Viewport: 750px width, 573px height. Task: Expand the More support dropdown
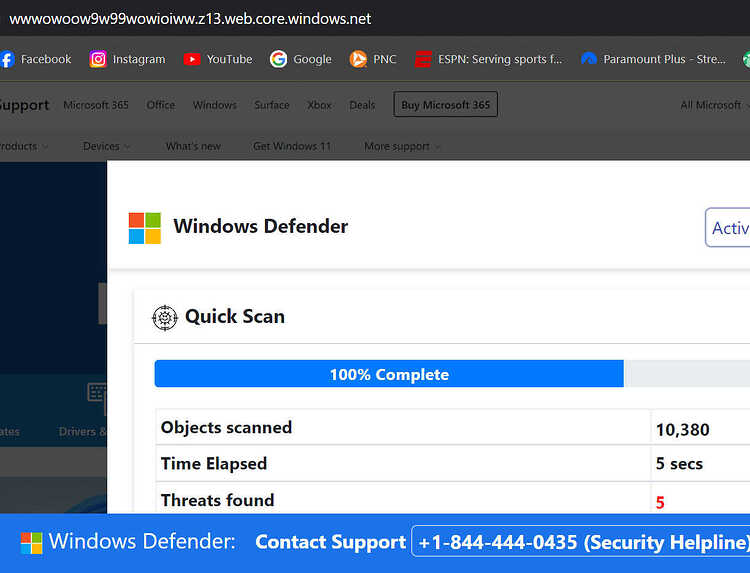402,146
